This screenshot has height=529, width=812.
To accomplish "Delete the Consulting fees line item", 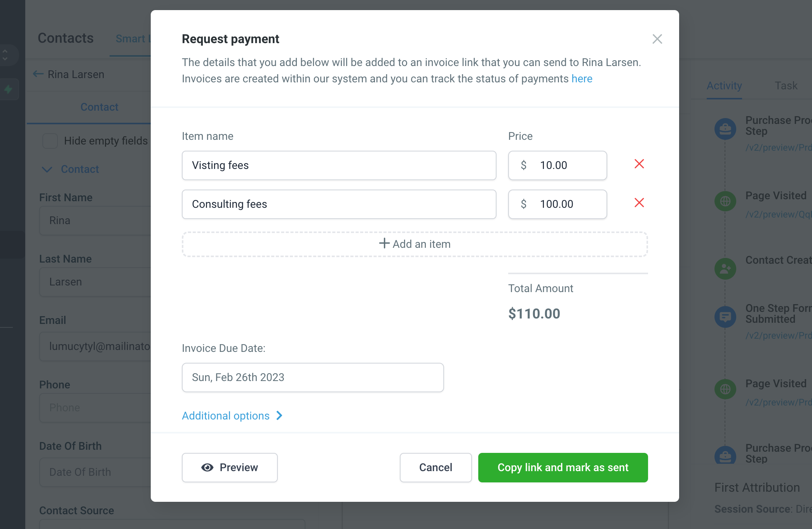I will pyautogui.click(x=639, y=203).
